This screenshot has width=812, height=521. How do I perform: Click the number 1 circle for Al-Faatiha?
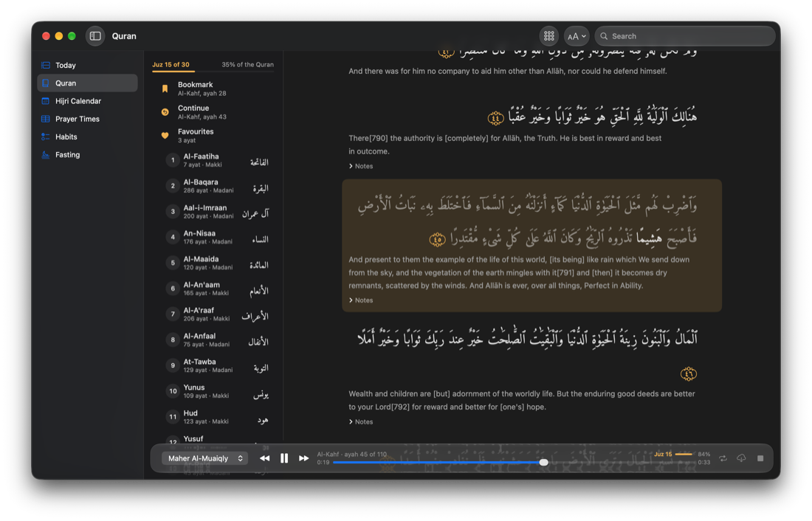pyautogui.click(x=173, y=161)
